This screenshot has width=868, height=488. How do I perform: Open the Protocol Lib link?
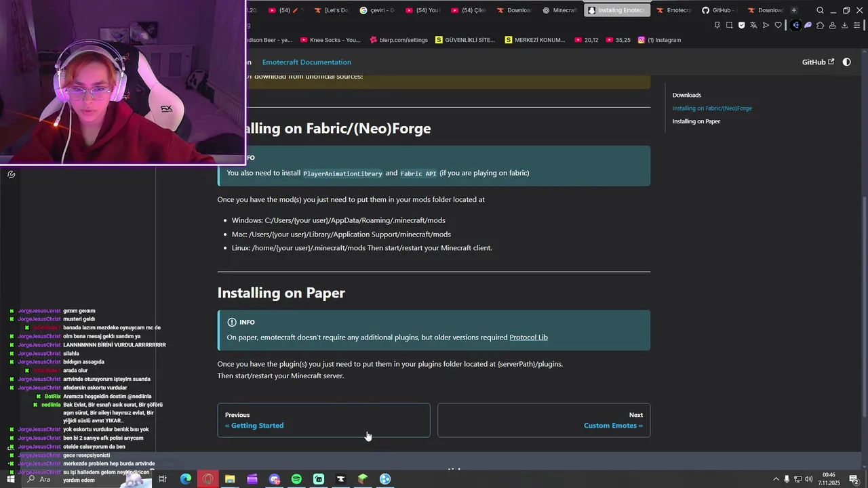[x=528, y=337]
